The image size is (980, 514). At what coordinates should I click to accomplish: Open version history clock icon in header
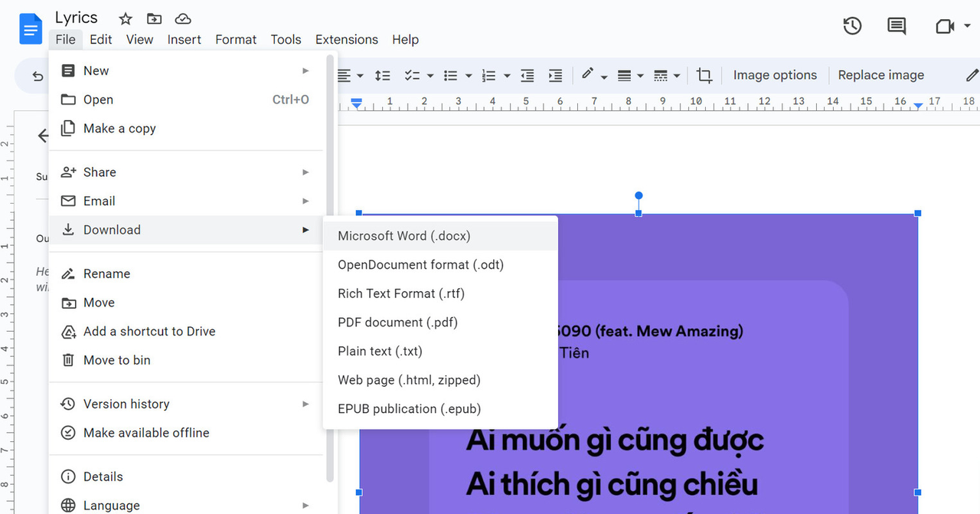click(x=852, y=26)
